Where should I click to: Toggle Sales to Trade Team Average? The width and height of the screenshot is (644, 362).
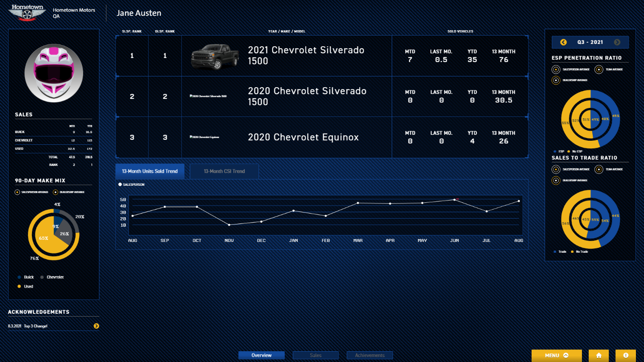(x=599, y=170)
